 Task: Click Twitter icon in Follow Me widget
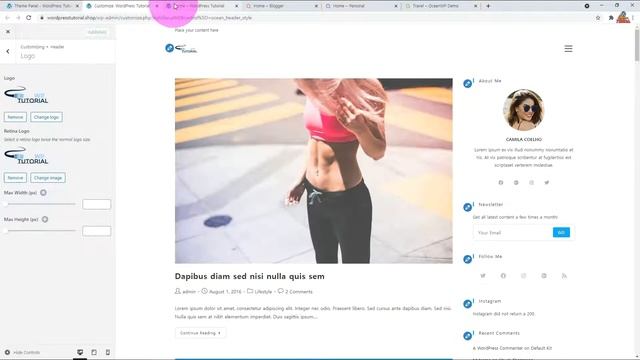(483, 276)
